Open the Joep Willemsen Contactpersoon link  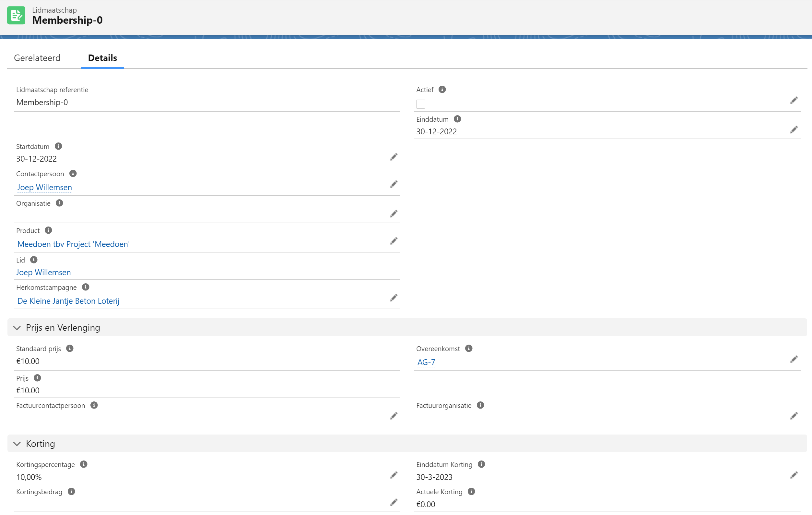tap(44, 187)
